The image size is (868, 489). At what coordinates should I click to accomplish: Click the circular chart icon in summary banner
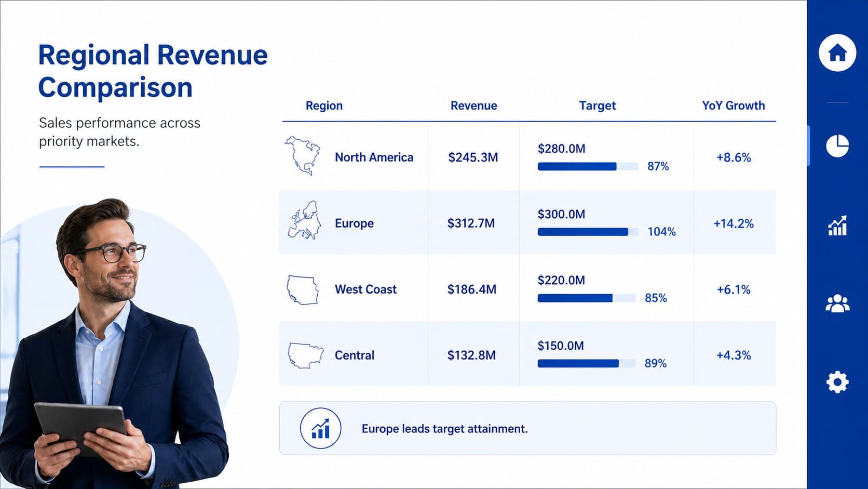click(x=320, y=428)
